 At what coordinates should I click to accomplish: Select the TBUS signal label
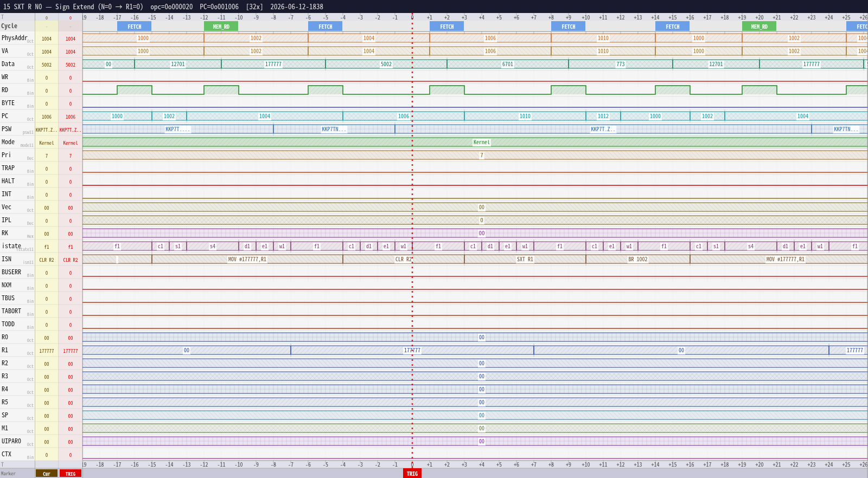(8, 298)
